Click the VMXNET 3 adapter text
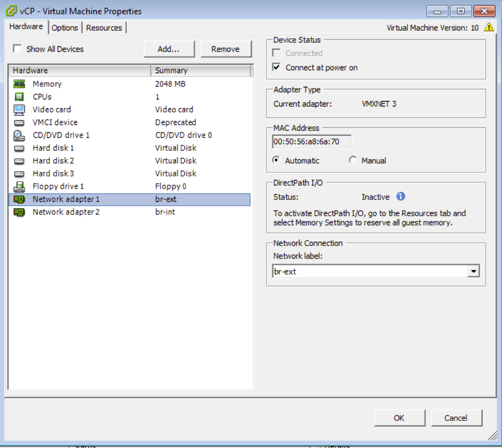502x448 pixels. (379, 104)
